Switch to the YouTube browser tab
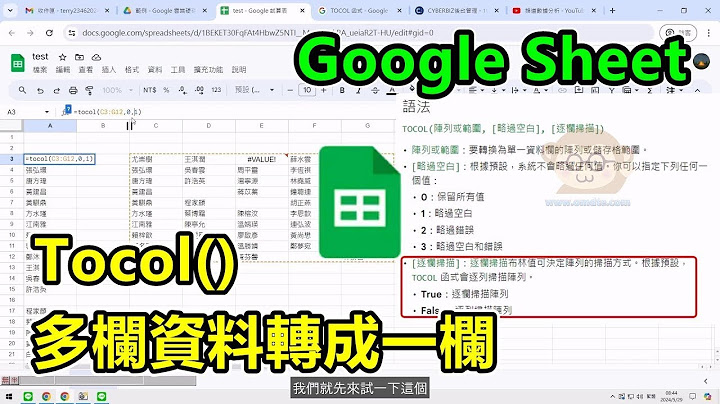This screenshot has width=720, height=404. tap(555, 10)
